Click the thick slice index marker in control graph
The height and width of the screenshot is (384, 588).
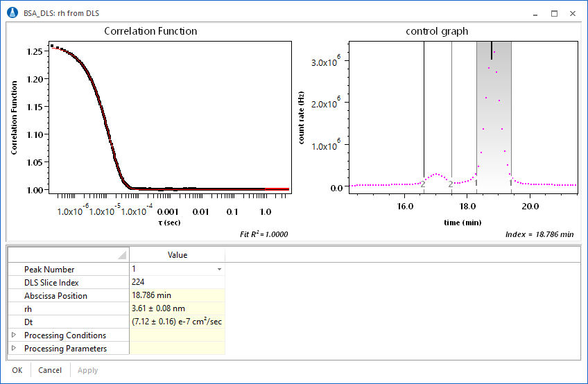coord(492,51)
